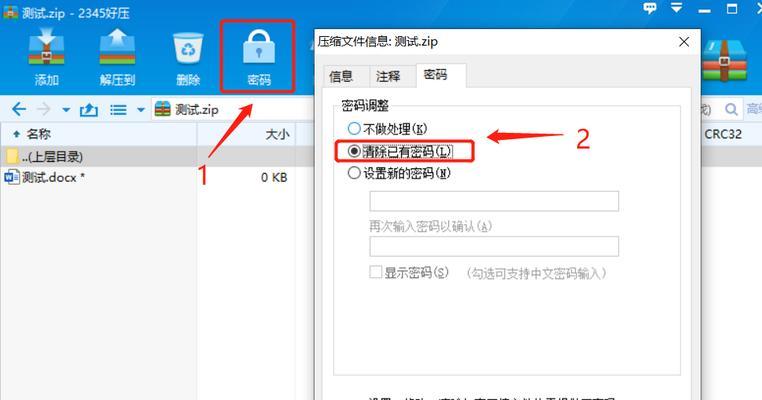Go back with the left arrow
The image size is (762, 400).
pos(19,109)
